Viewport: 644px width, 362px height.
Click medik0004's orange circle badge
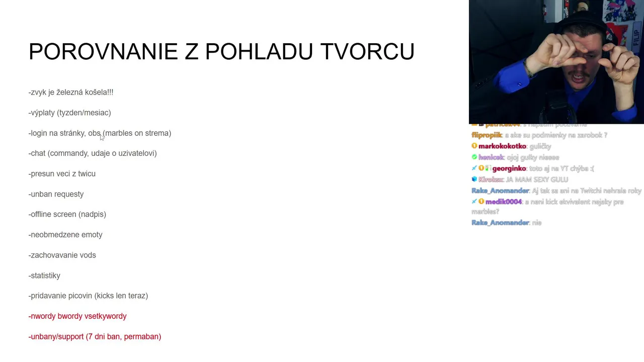(481, 201)
